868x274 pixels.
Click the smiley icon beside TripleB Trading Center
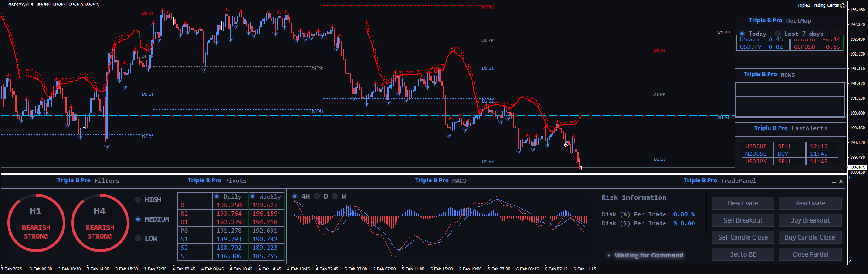pyautogui.click(x=843, y=5)
